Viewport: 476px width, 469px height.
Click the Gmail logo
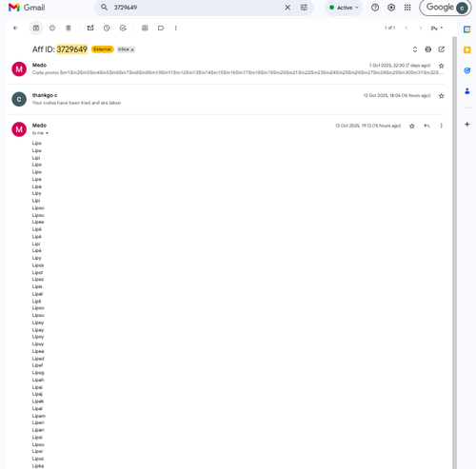(27, 8)
